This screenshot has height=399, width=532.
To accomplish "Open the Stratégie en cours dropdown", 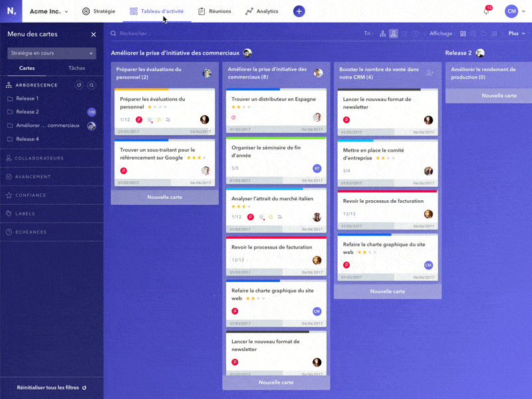I will click(x=51, y=53).
